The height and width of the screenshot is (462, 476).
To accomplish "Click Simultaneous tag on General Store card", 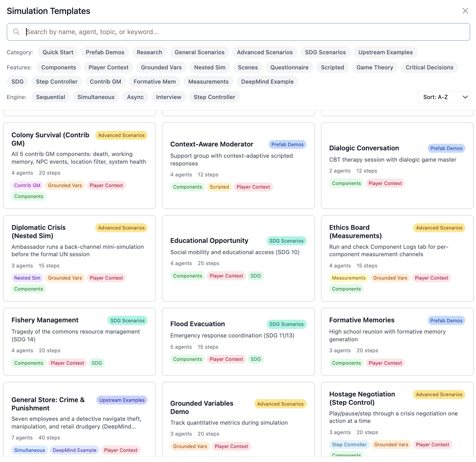I will (30, 450).
